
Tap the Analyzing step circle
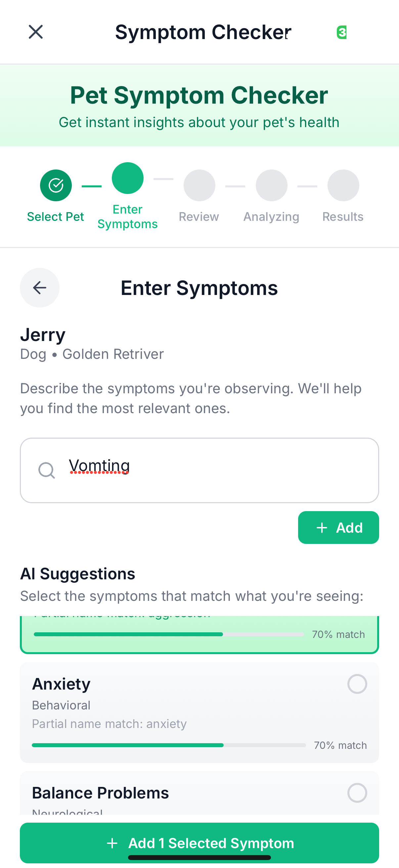pyautogui.click(x=271, y=185)
